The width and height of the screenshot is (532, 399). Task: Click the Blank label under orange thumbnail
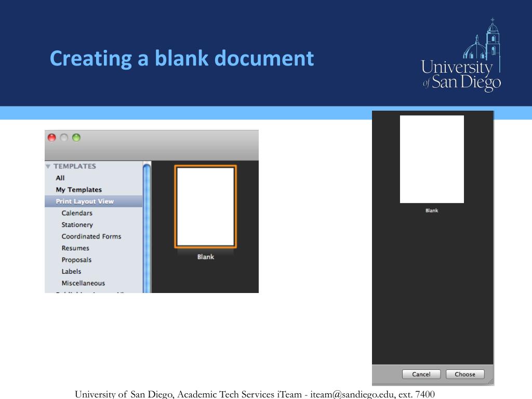point(206,257)
